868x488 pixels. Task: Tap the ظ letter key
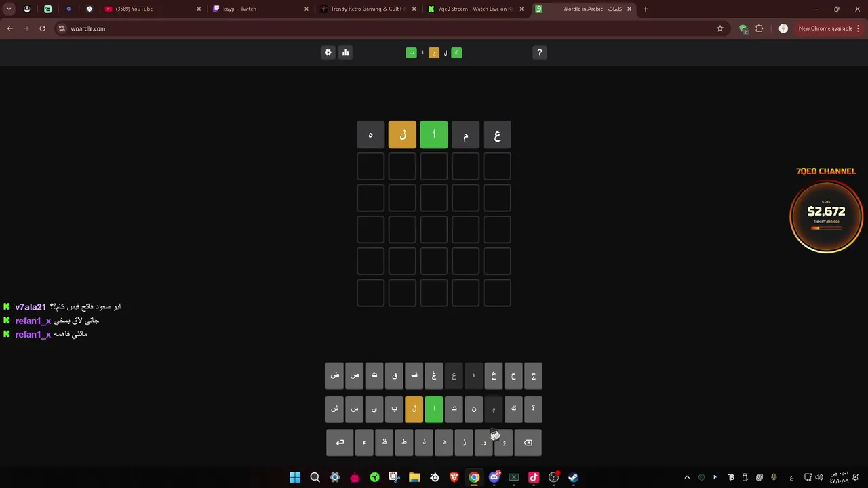[x=384, y=443]
